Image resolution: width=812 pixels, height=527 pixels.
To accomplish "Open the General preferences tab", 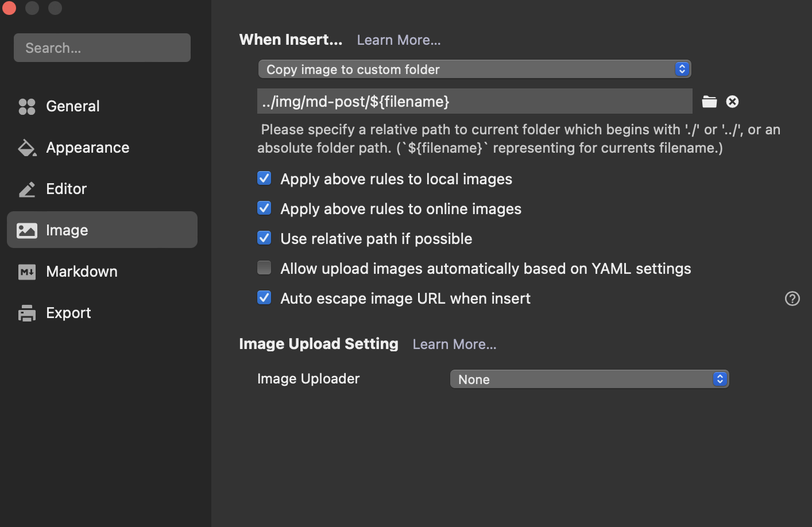I will pos(102,106).
